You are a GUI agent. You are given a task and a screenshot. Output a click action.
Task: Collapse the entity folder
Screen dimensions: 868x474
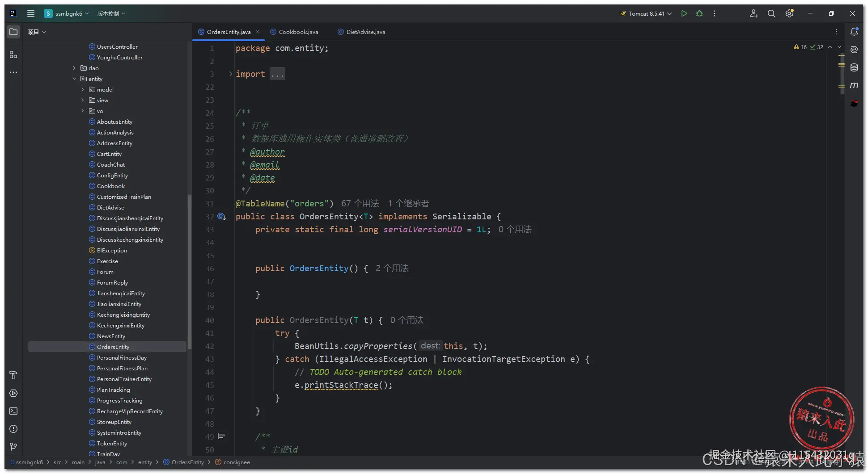click(74, 79)
